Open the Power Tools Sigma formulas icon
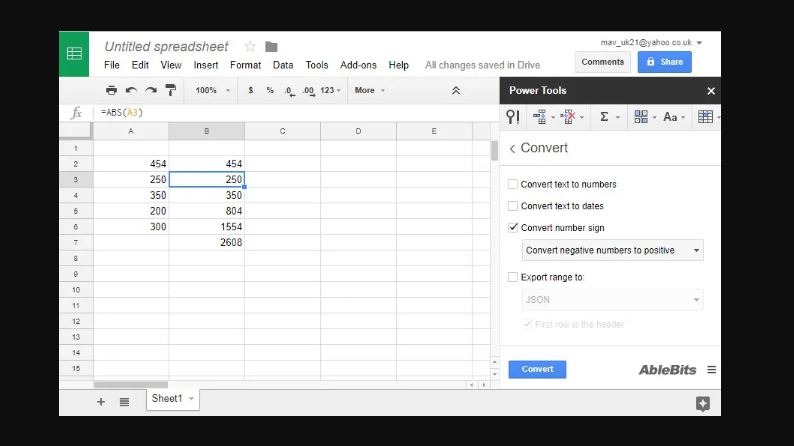 604,117
